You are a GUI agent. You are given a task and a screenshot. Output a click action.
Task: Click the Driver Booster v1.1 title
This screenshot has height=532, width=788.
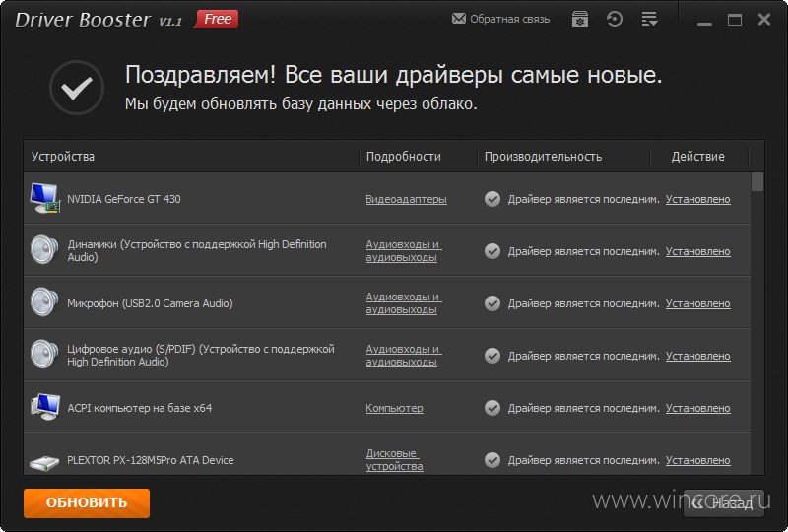pyautogui.click(x=98, y=20)
